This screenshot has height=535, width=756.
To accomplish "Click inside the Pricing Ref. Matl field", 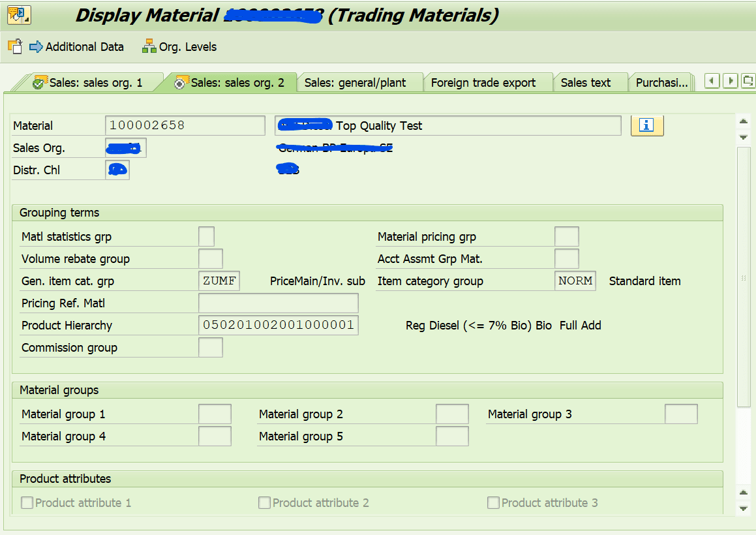I will [278, 303].
